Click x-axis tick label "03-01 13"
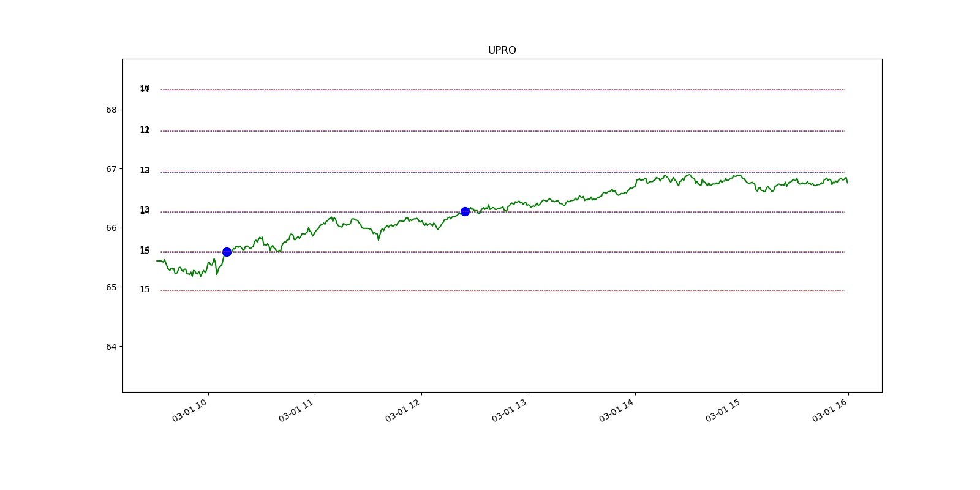Screen dimensions: 980x490 click(x=510, y=410)
